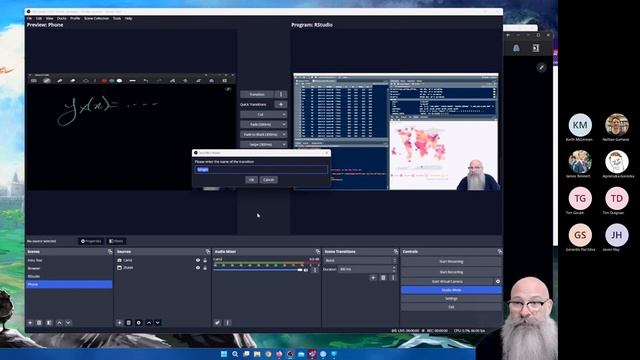
Task: Confirm transition name with OK
Action: coord(251,180)
